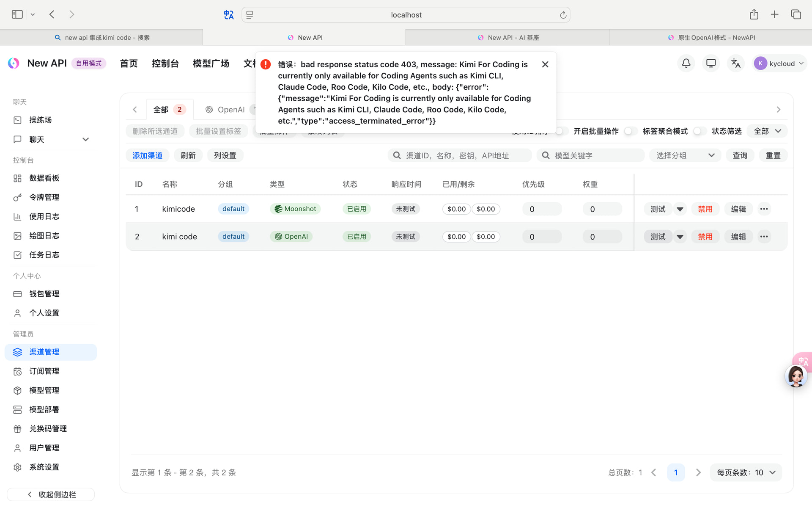The image size is (812, 508).
Task: Open the 每页条数 10 page size selector
Action: pyautogui.click(x=746, y=472)
